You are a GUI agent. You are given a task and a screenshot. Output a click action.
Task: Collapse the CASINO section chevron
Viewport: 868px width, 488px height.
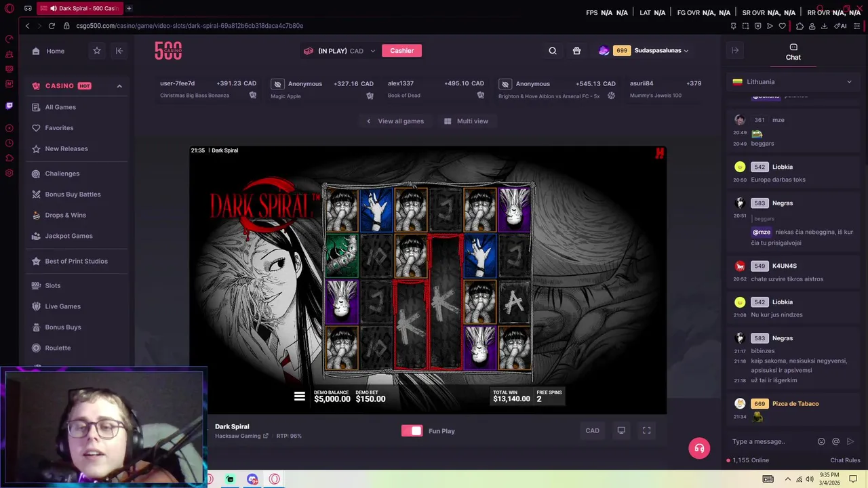click(119, 86)
